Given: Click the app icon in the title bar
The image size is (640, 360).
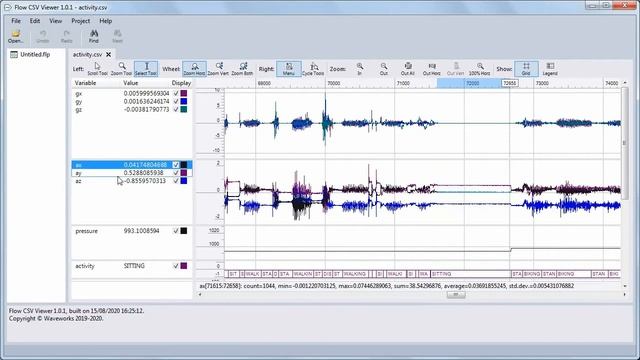Looking at the screenshot, I should [8, 7].
